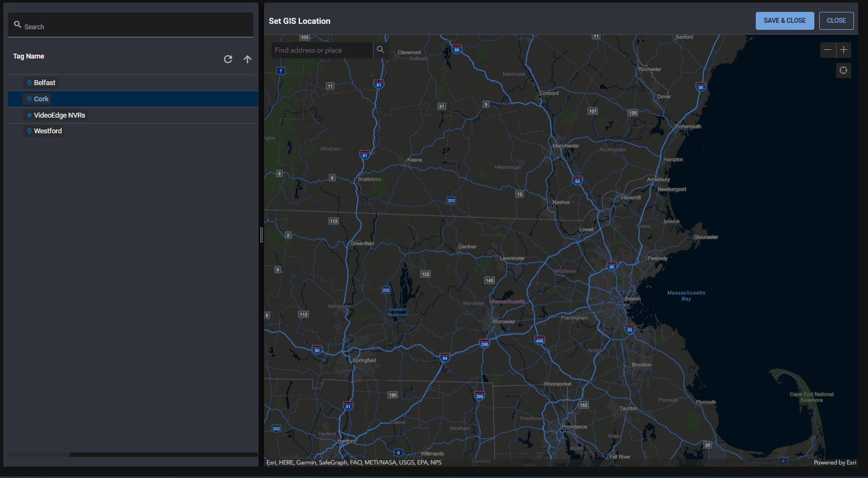Click the horizontal scrollbar under tag list
This screenshot has height=478, width=868.
point(38,455)
